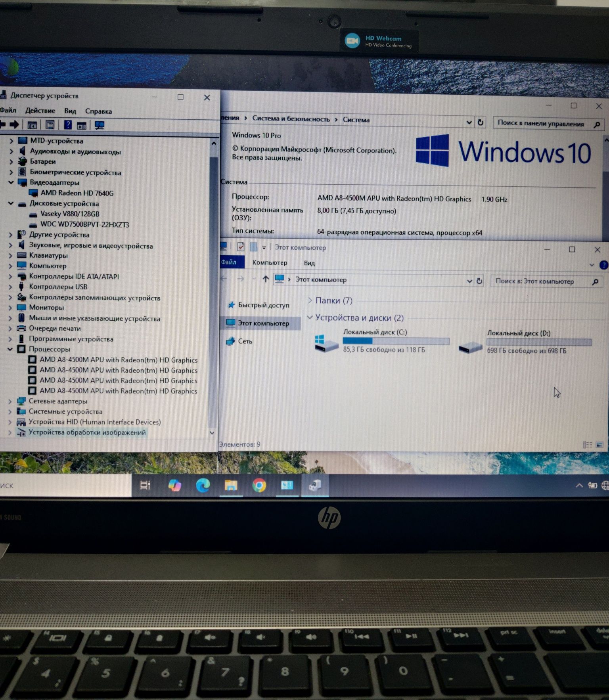Viewport: 609px width, 700px height.
Task: Switch to large icons view in explorer status bar
Action: pos(600,445)
